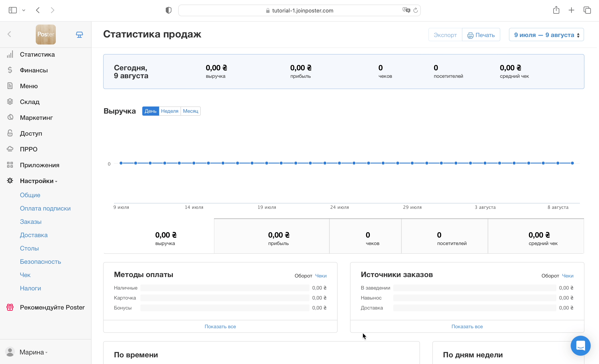Viewport: 599px width, 364px height.
Task: Click the Рекомендуйте Poster gift icon
Action: [x=10, y=307]
